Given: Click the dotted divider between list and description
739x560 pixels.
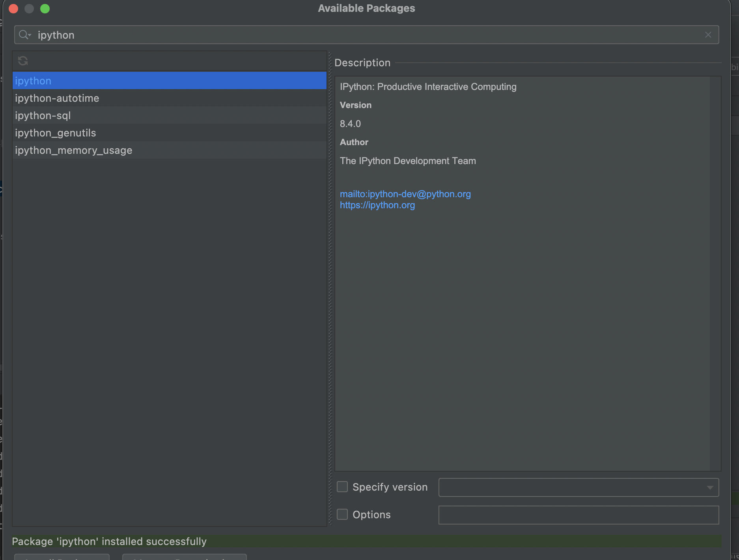Looking at the screenshot, I should point(330,289).
